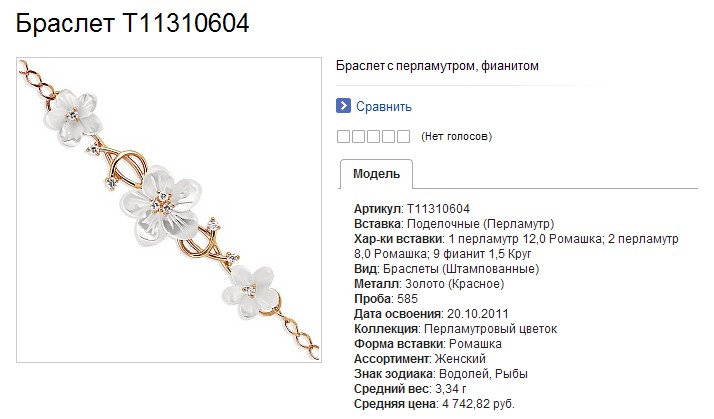Viewport: 714px width, 419px height.
Task: Rate with the fifth star box
Action: tap(403, 136)
